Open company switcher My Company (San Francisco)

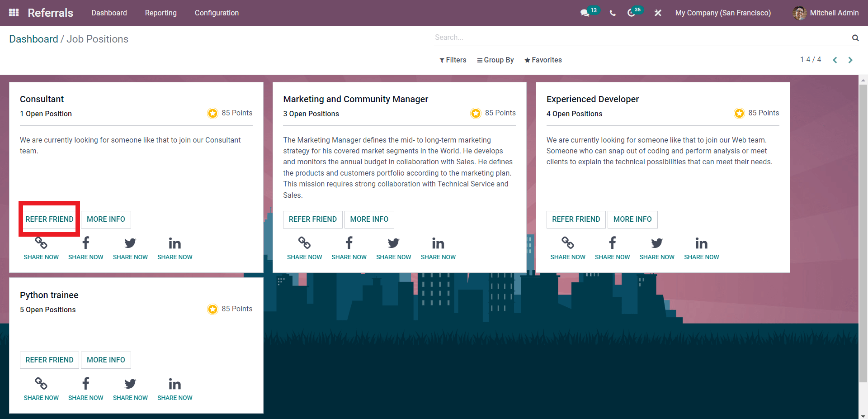point(723,13)
